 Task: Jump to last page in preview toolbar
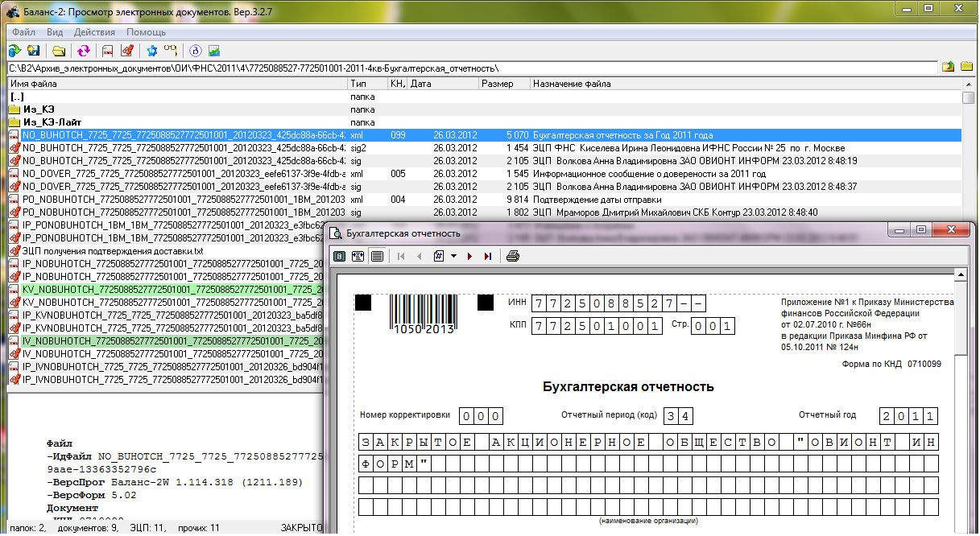click(x=488, y=257)
